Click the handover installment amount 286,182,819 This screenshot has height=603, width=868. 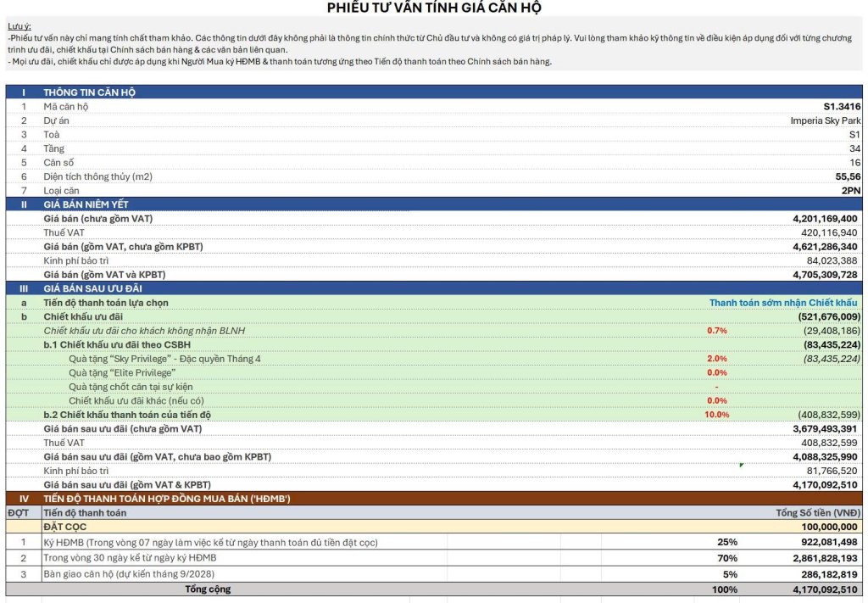829,574
